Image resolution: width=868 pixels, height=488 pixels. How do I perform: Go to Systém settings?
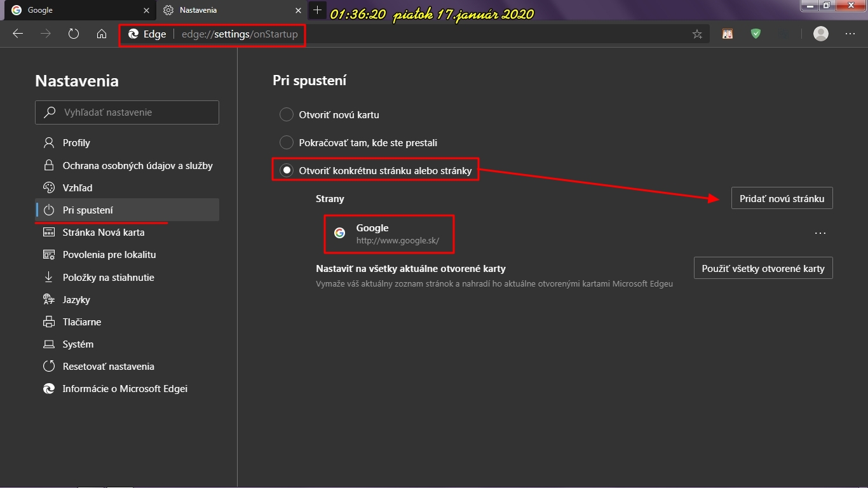(x=127, y=344)
